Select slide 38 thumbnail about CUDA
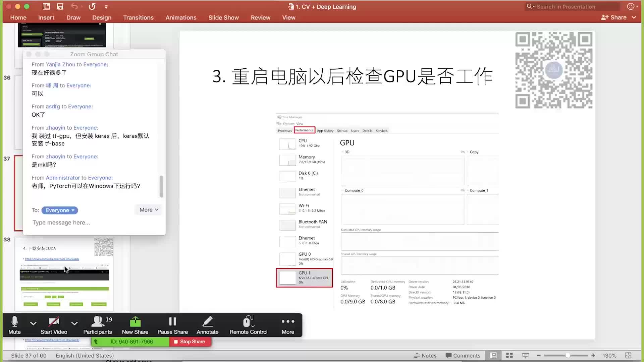This screenshot has width=644, height=362. (64, 274)
